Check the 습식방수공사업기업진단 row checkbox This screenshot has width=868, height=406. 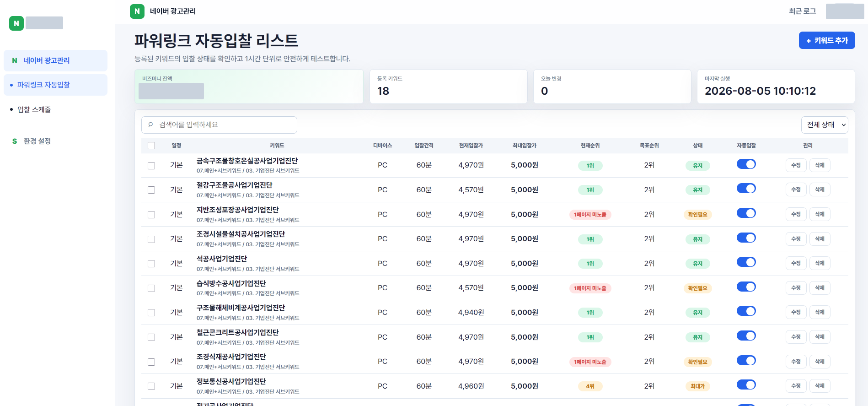(151, 288)
